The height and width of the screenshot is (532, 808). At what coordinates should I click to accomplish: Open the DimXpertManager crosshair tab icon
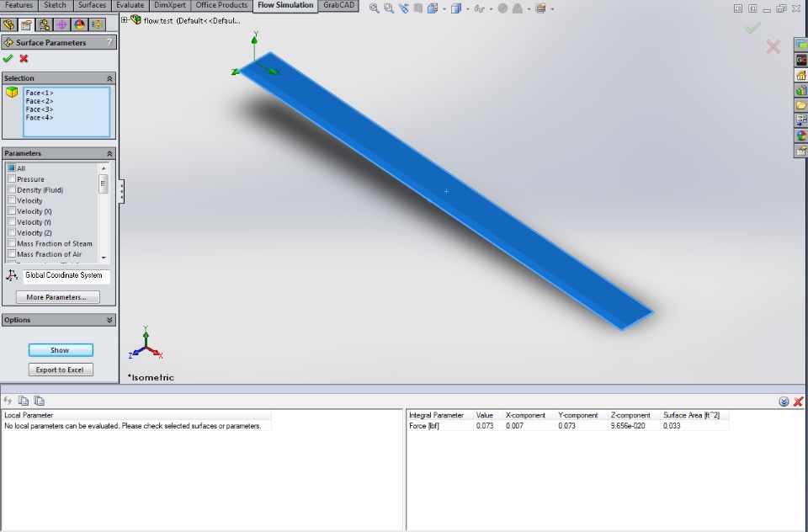61,24
